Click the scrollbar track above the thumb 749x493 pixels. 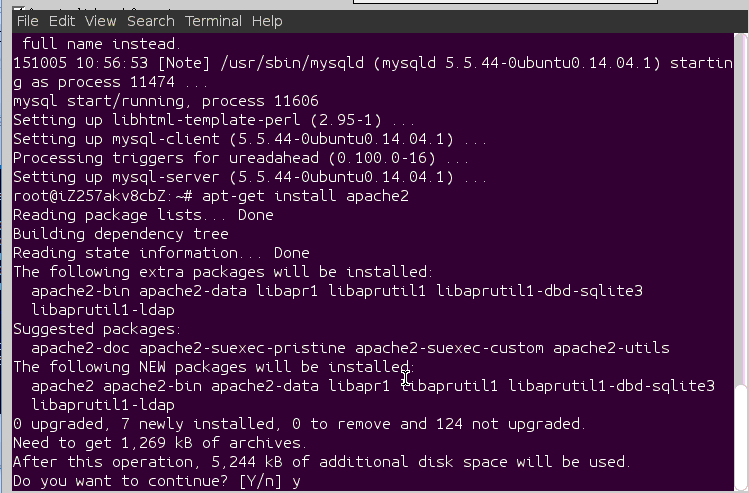tap(741, 200)
